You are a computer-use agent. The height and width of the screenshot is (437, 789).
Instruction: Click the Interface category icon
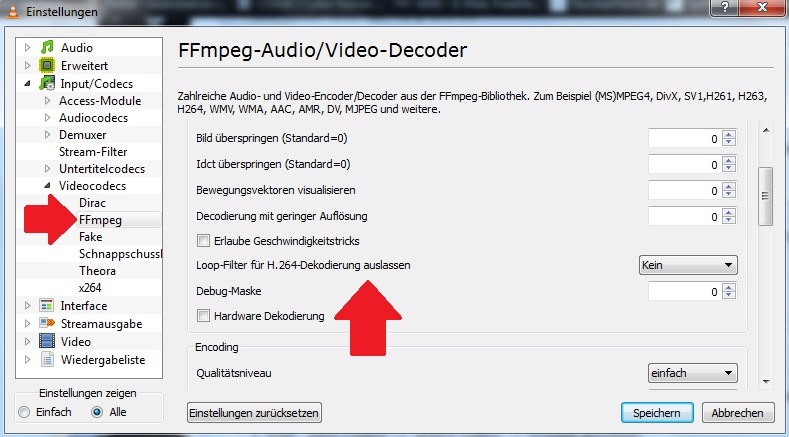(x=47, y=306)
